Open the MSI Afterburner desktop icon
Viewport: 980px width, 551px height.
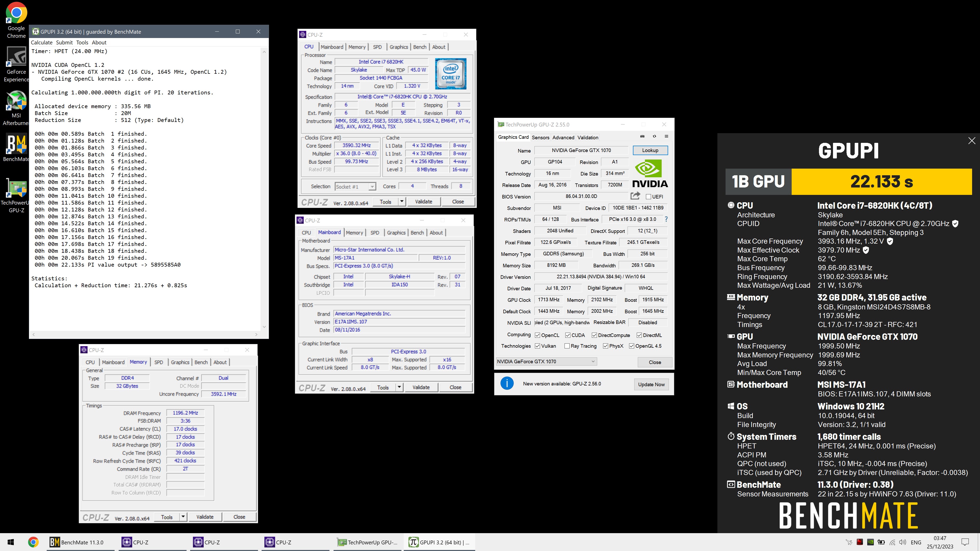[x=16, y=108]
